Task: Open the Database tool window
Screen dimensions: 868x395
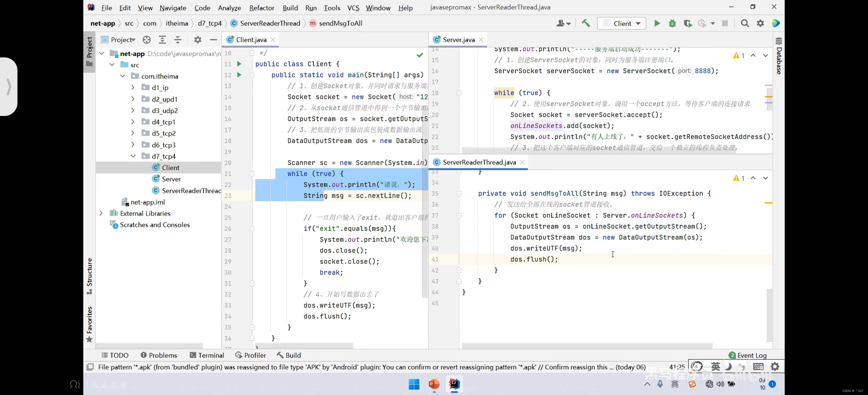Action: click(x=778, y=56)
